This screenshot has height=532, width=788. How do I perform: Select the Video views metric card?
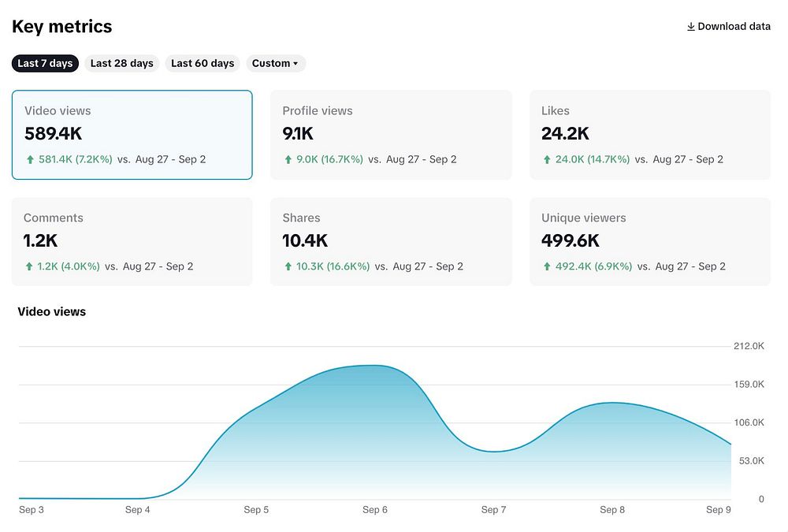132,135
